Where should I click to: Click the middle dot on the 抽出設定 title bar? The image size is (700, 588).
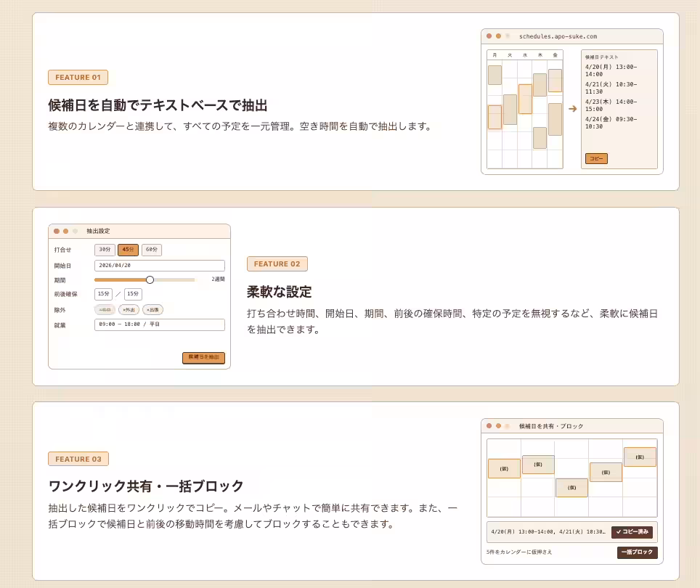[65, 230]
